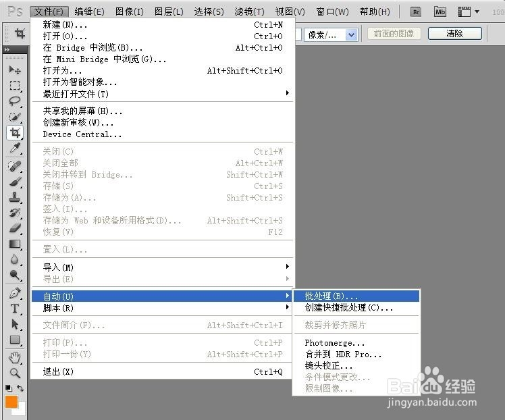This screenshot has height=420, width=505.
Task: Select the Crop tool in toolbox
Action: pos(15,133)
